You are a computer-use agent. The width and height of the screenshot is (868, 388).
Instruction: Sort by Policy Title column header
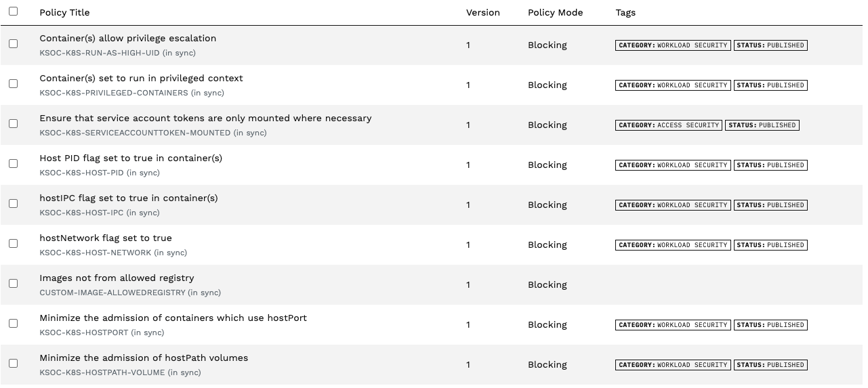pyautogui.click(x=64, y=12)
